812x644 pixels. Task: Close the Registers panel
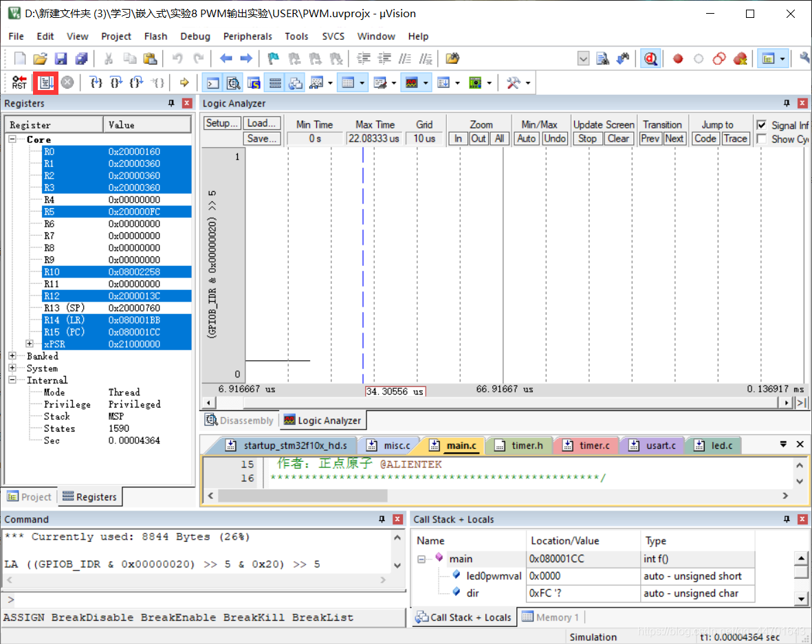click(x=187, y=103)
